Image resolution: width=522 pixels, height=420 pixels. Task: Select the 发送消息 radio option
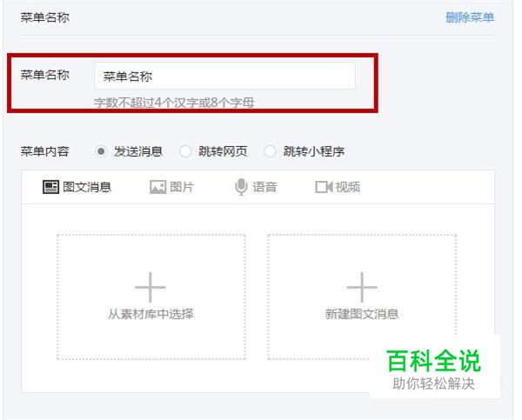click(x=101, y=151)
